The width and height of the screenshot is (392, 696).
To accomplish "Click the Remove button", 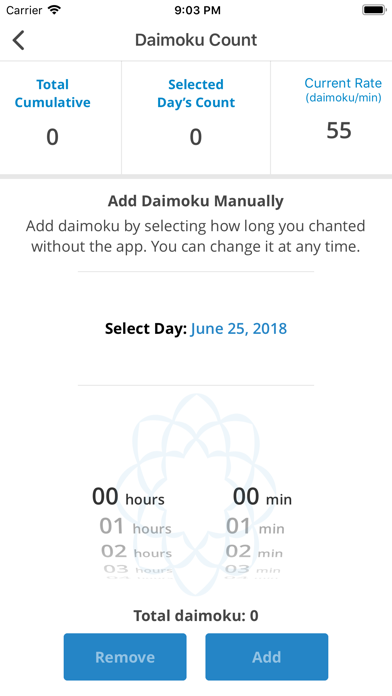I will [x=125, y=657].
